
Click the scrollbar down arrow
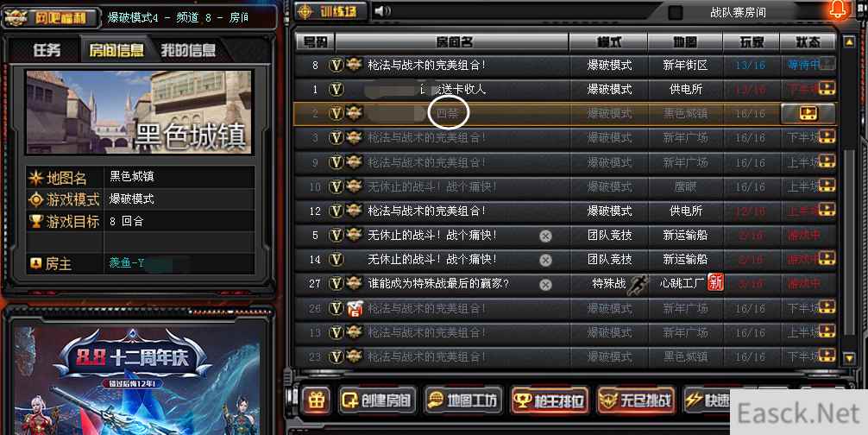(849, 358)
